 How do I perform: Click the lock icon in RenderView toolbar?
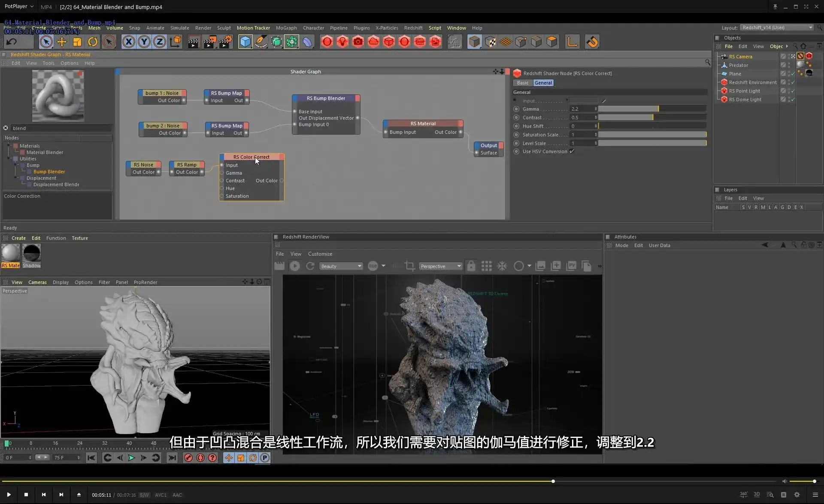[471, 266]
